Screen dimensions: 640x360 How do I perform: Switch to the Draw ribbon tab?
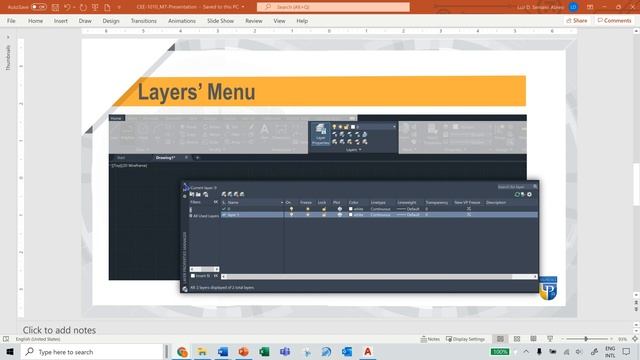[85, 21]
